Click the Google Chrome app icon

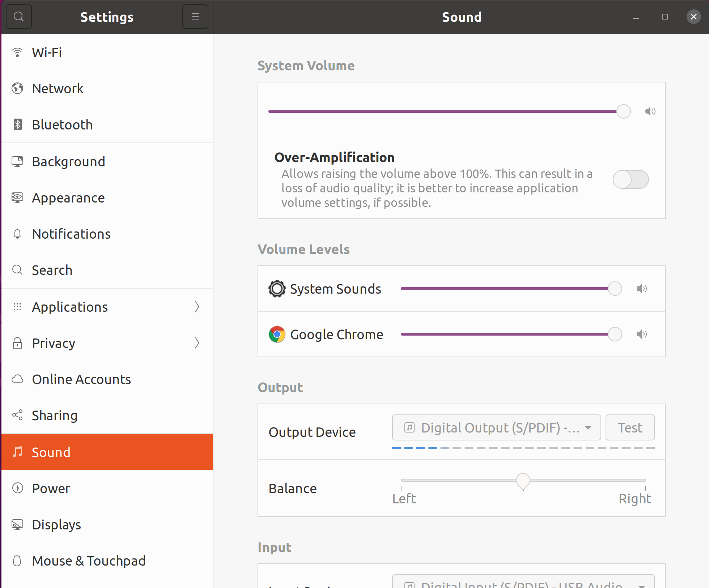pos(277,334)
